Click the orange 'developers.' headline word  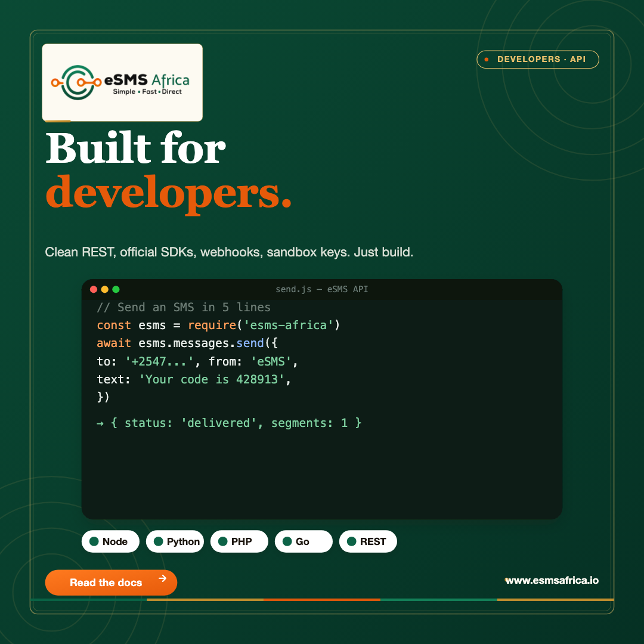(x=169, y=194)
